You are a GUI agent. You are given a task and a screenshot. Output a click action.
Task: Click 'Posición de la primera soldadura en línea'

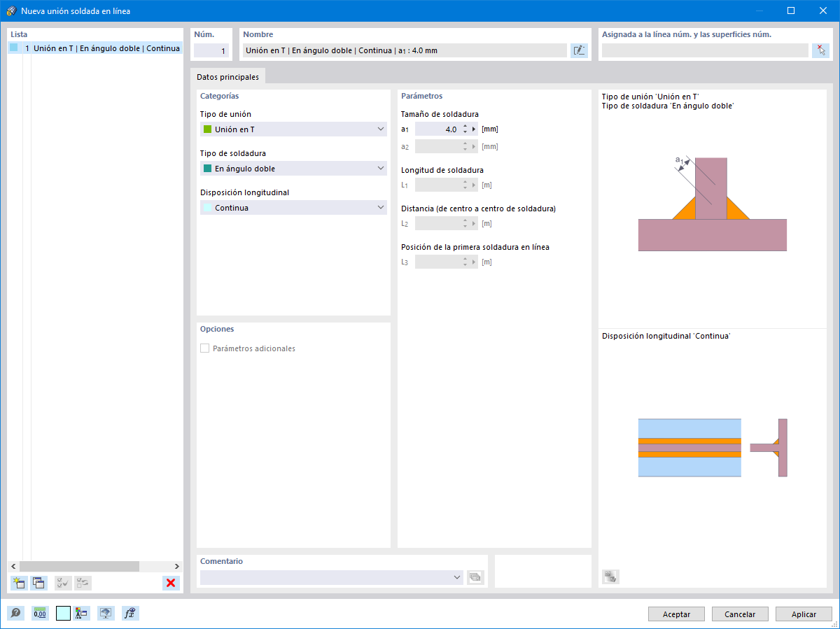click(x=475, y=247)
